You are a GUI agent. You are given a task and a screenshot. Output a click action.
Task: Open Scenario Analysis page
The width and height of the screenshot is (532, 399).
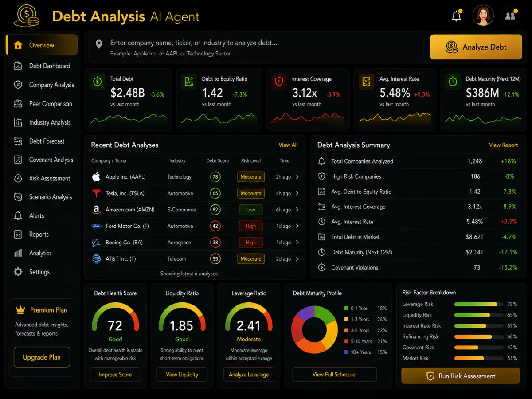[x=42, y=197]
